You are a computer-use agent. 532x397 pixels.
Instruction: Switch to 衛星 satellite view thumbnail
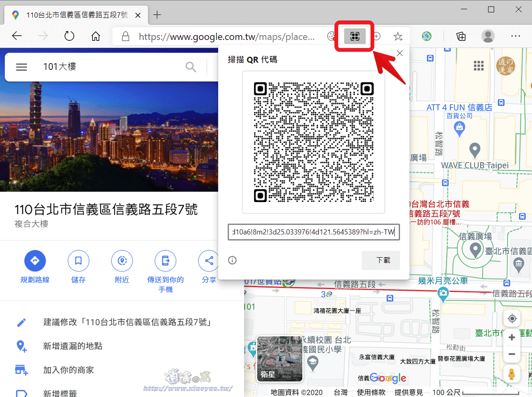(x=280, y=358)
